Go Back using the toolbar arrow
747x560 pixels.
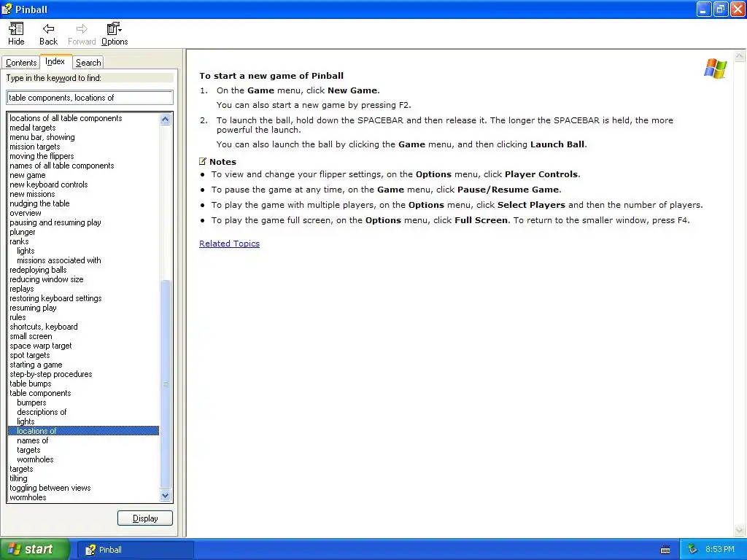48,34
